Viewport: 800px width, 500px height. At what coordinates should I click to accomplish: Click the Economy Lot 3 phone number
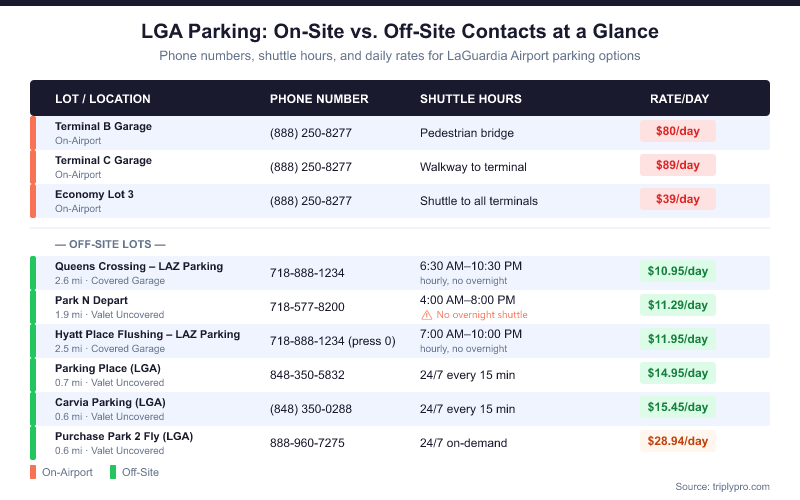coord(311,201)
